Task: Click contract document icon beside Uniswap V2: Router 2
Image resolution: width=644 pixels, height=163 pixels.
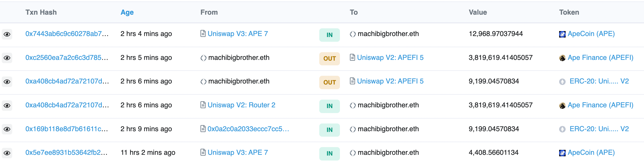Action: point(203,105)
